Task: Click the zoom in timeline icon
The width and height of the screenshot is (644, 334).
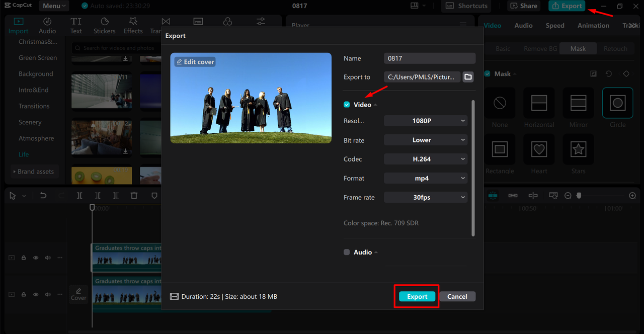Action: click(x=632, y=196)
